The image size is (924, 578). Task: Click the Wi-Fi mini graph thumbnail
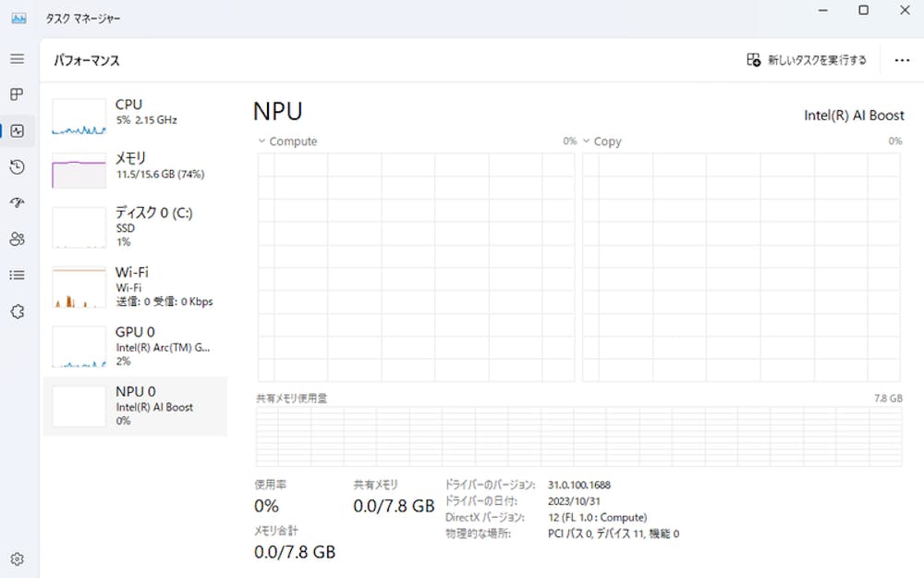[79, 288]
